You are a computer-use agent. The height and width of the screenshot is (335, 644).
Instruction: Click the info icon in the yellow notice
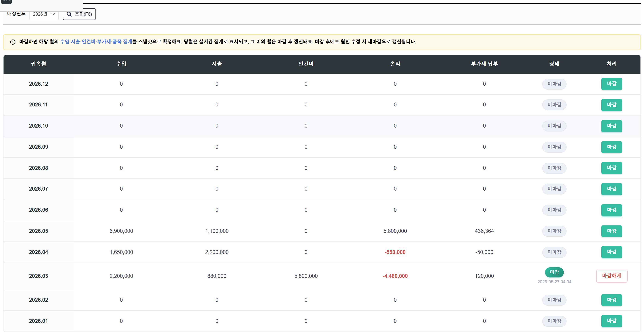click(x=13, y=42)
